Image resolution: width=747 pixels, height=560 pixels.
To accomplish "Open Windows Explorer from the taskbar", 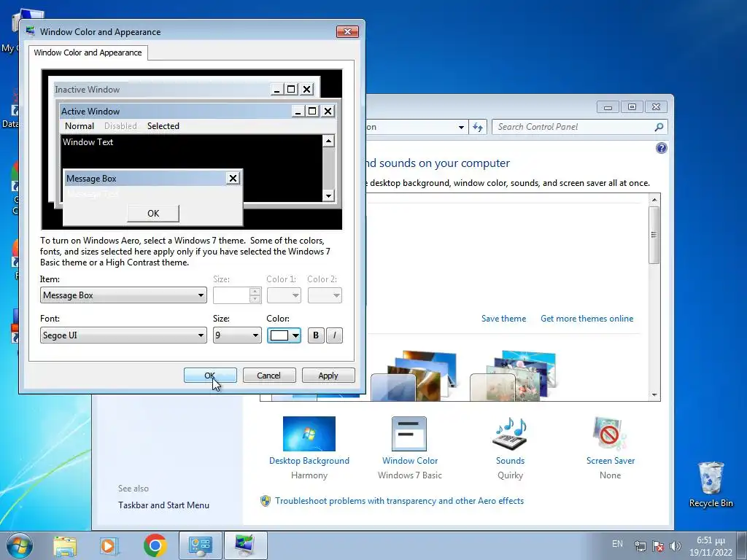I will [x=65, y=545].
